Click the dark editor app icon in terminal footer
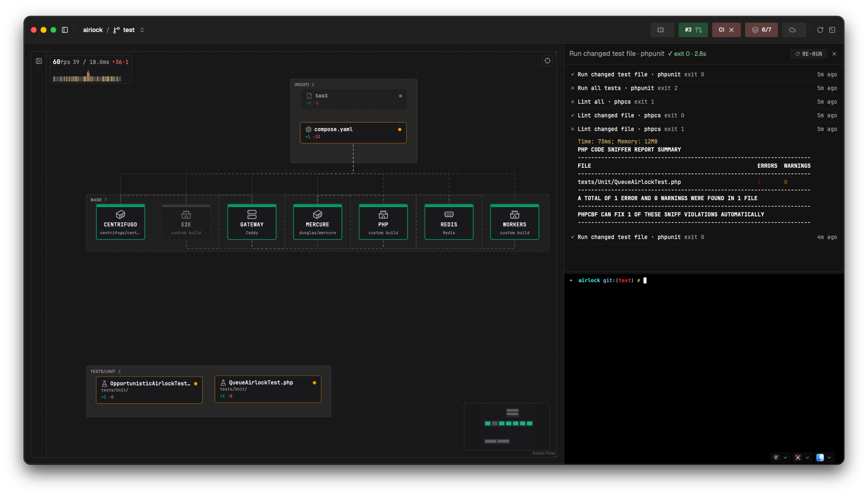 (x=776, y=458)
